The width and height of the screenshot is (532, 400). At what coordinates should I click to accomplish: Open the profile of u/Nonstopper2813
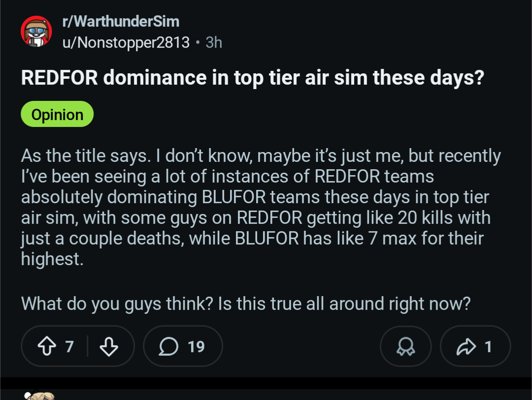126,43
